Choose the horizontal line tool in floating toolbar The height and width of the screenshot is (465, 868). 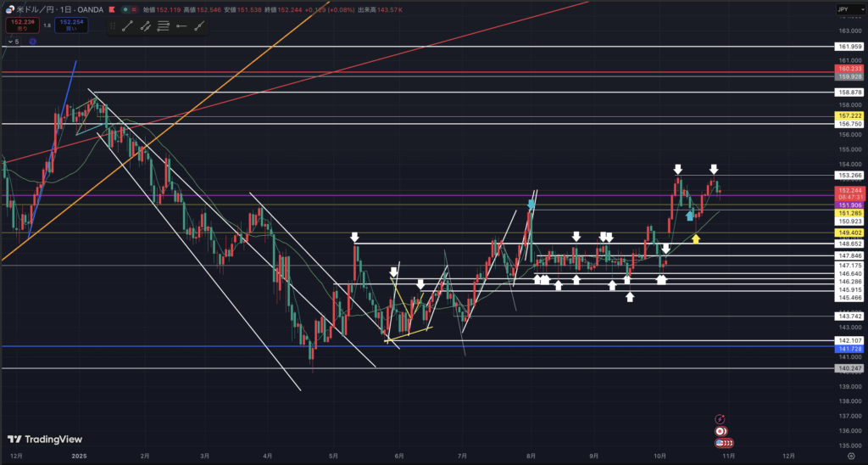164,26
